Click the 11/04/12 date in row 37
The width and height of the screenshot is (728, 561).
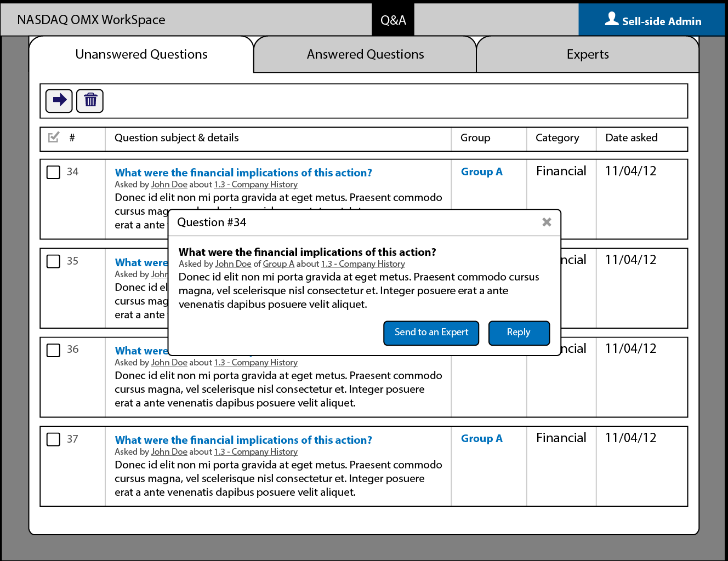630,438
